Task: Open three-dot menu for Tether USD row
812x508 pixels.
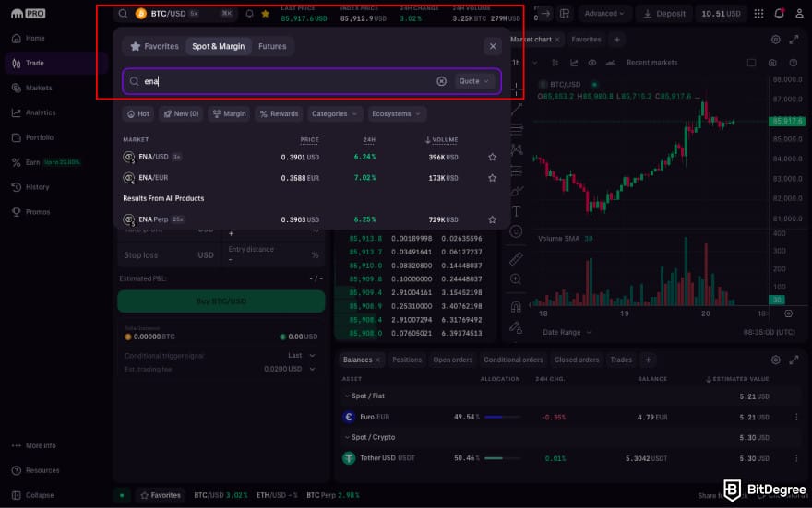Action: click(x=796, y=458)
